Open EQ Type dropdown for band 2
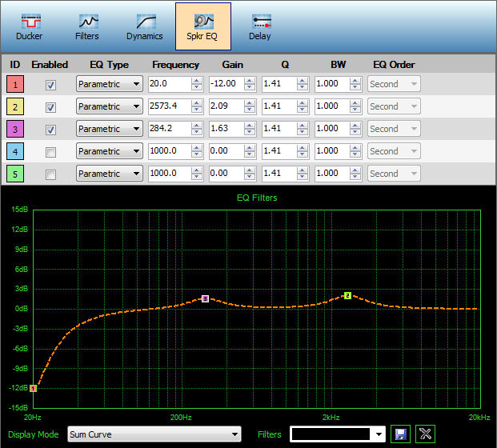497x448 pixels. pos(110,106)
